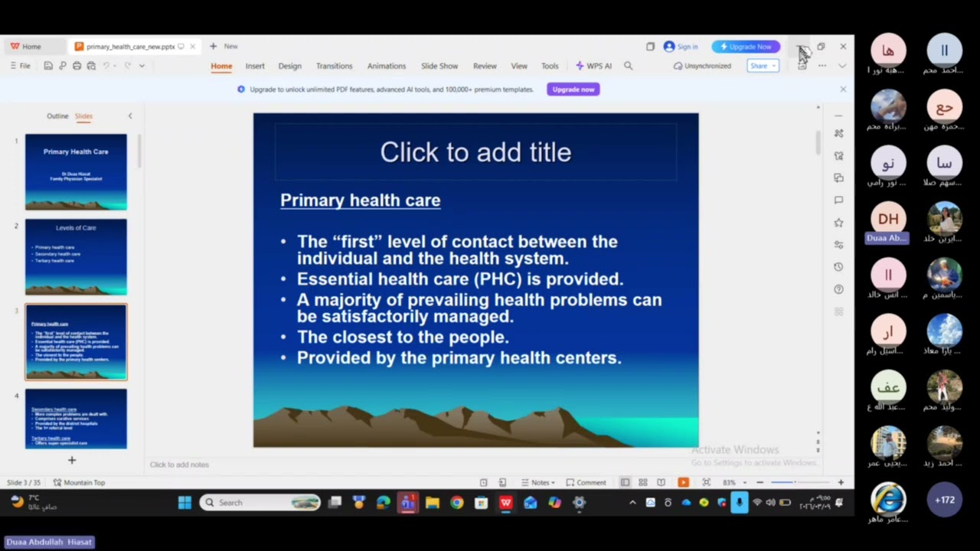Screen dimensions: 980x551
Task: Click the WPS Office taskbar icon
Action: pos(505,503)
